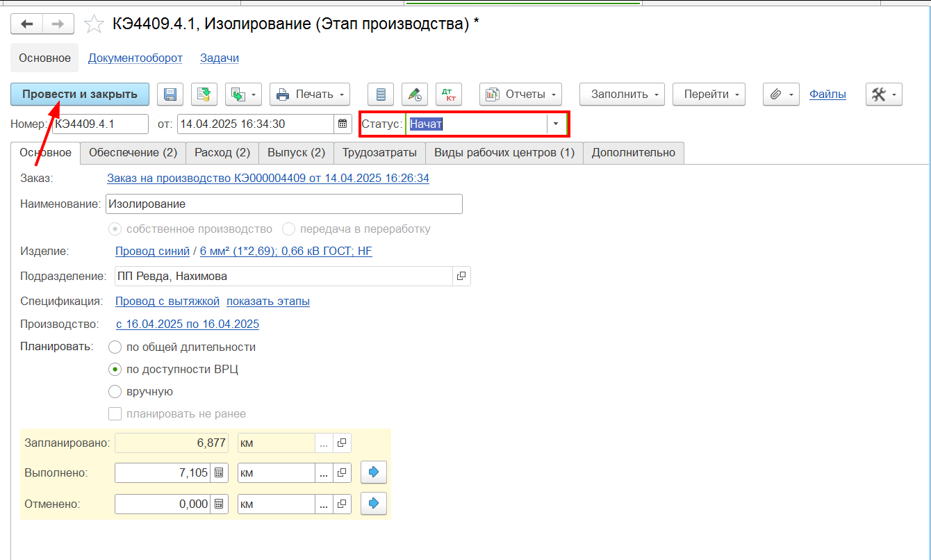
Task: Click the post document icon
Action: coord(205,94)
